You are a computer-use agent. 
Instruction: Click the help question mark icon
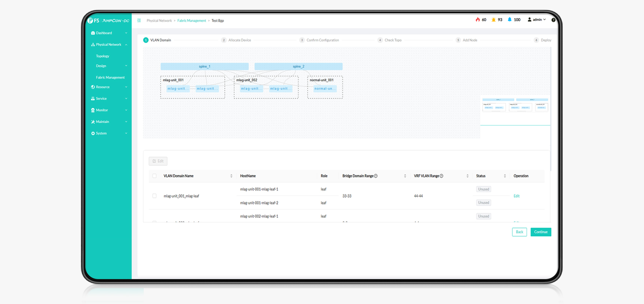pyautogui.click(x=553, y=20)
